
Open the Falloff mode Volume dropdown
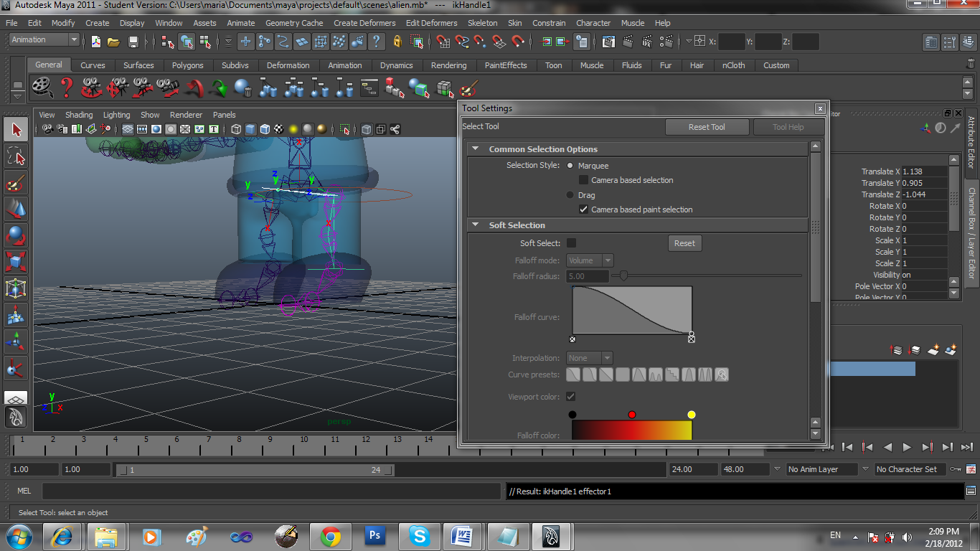tap(590, 260)
